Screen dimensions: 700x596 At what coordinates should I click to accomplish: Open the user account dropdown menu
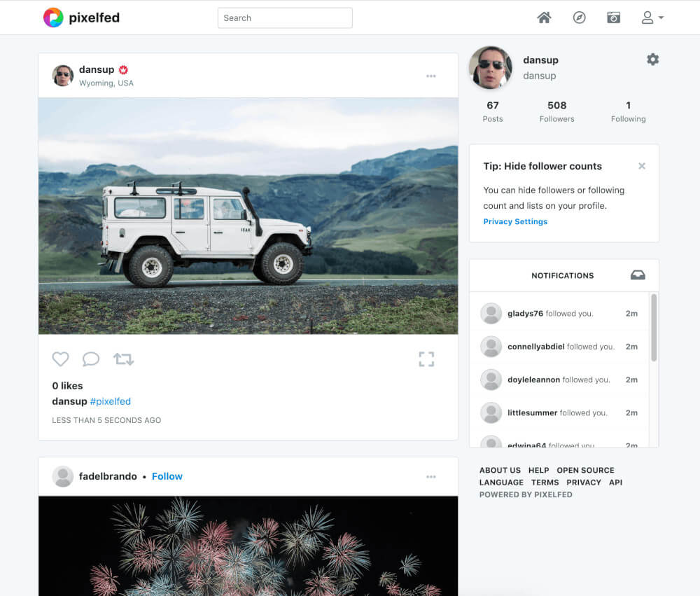click(652, 18)
